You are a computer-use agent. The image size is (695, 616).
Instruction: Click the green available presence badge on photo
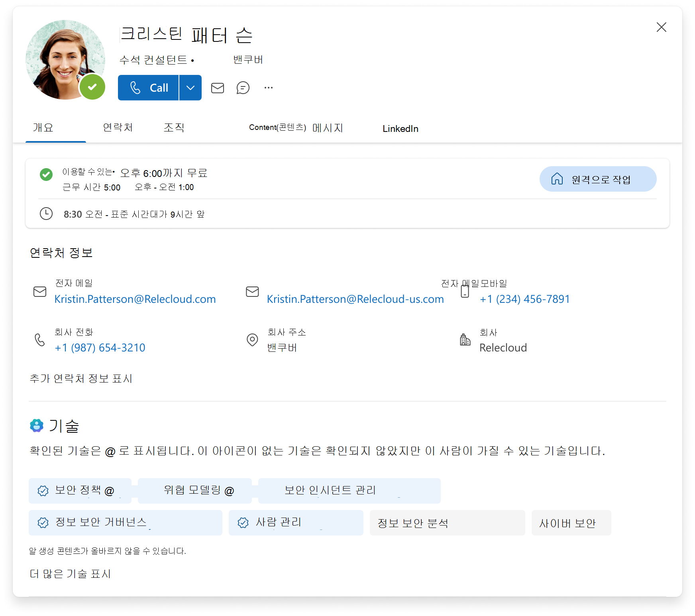(x=92, y=87)
